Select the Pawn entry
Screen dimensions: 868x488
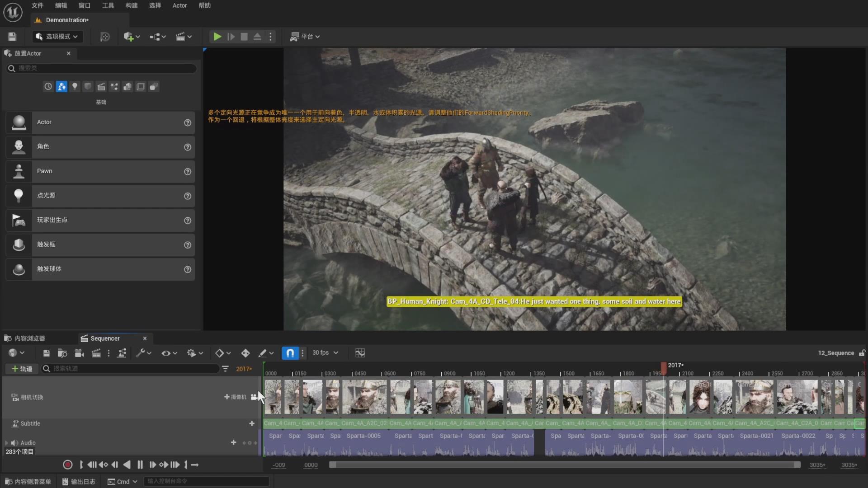point(100,171)
